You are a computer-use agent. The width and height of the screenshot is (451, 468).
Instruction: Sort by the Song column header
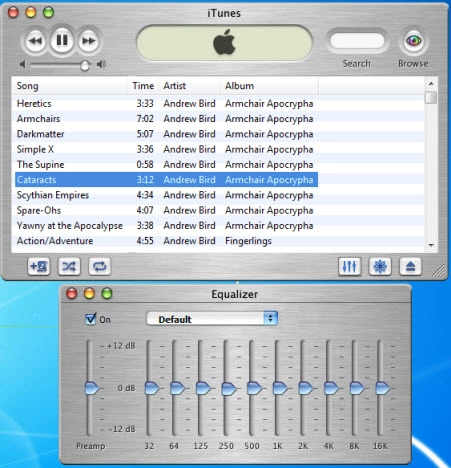(x=70, y=86)
